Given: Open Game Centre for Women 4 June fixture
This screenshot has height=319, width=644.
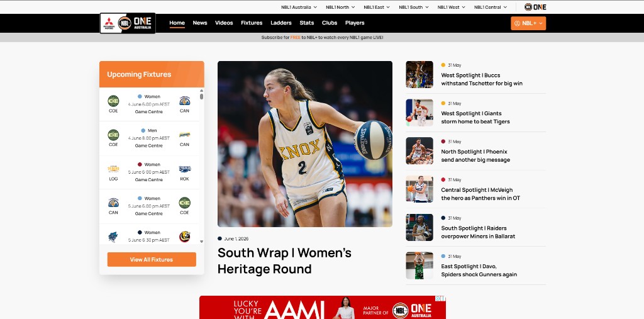Looking at the screenshot, I should pos(148,112).
